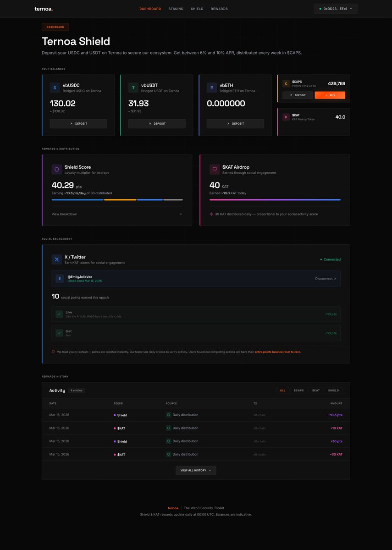Screen dimensions: 392x550
Task: Click the @EmilyJolieVee avatar icon
Action: (x=60, y=279)
